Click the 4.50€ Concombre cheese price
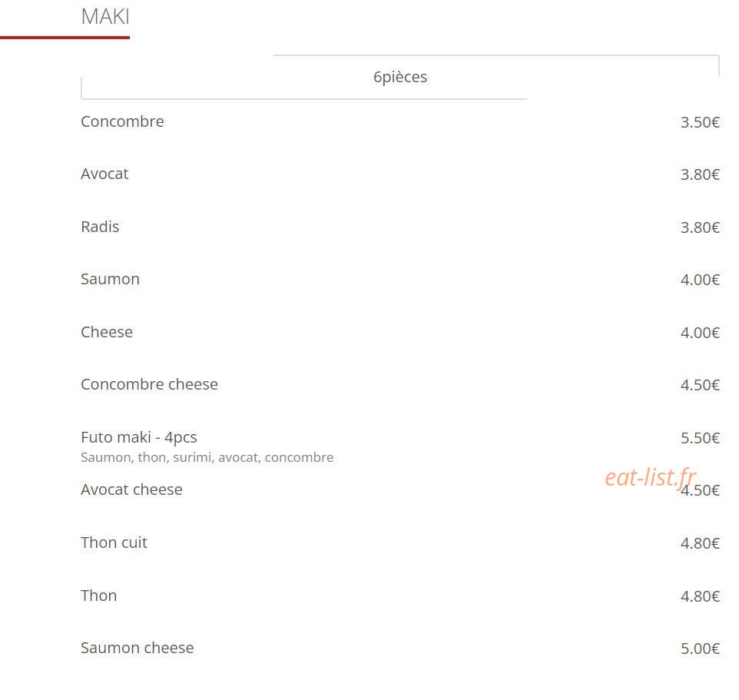Viewport: 739px width, 700px height. tap(700, 385)
